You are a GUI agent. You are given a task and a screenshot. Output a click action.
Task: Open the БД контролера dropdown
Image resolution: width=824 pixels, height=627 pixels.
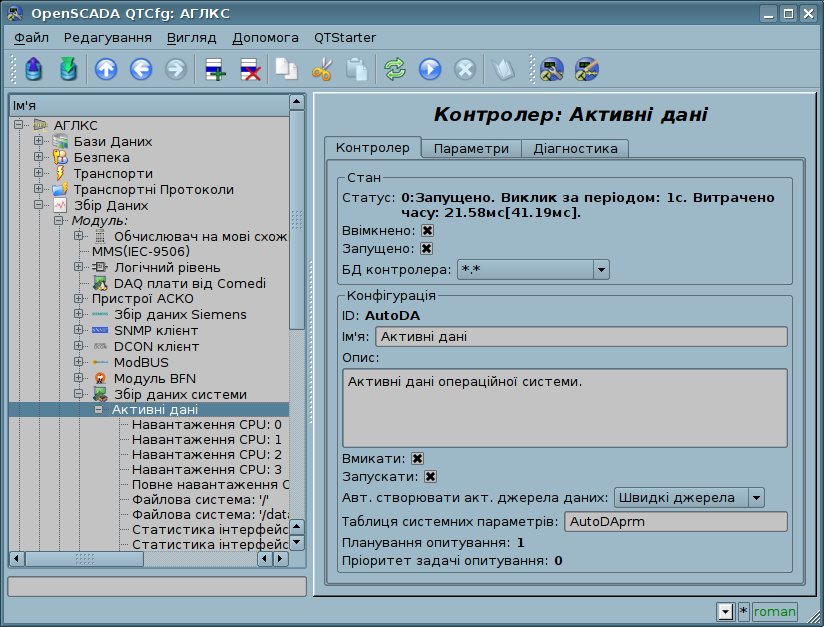533,269
